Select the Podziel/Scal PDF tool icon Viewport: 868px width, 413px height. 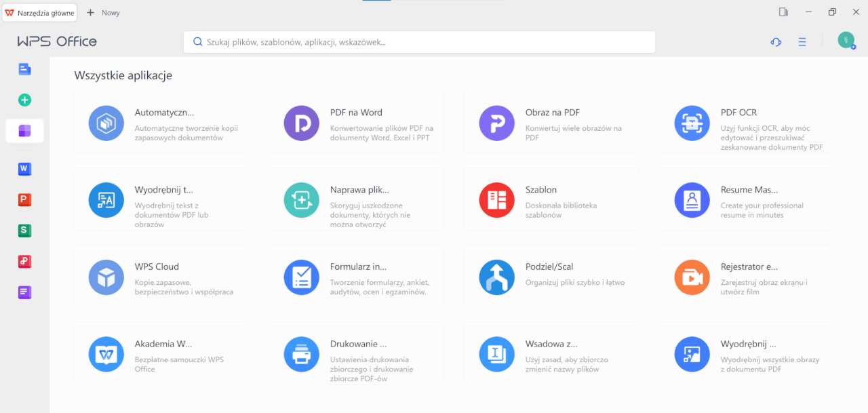[496, 277]
